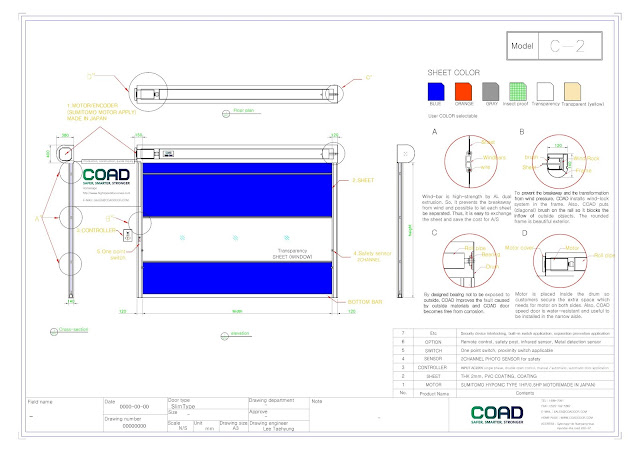
Task: Select the orange sheet color swatch
Action: coord(463,91)
